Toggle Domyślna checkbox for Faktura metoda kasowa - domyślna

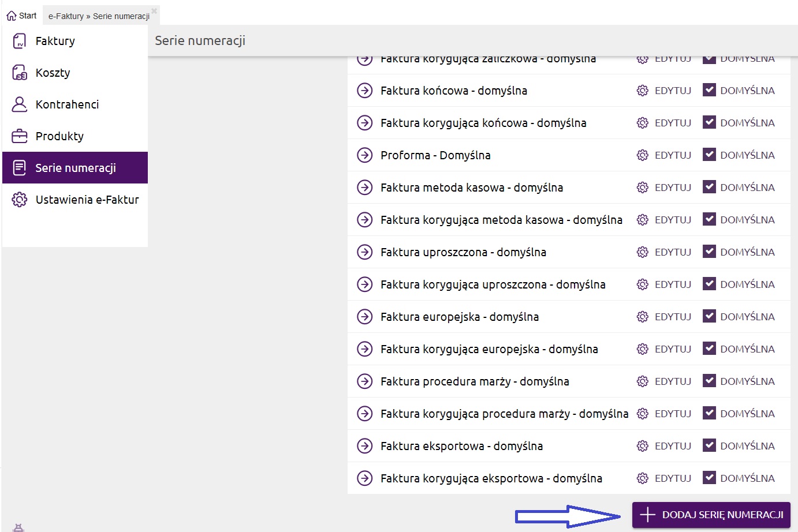710,187
